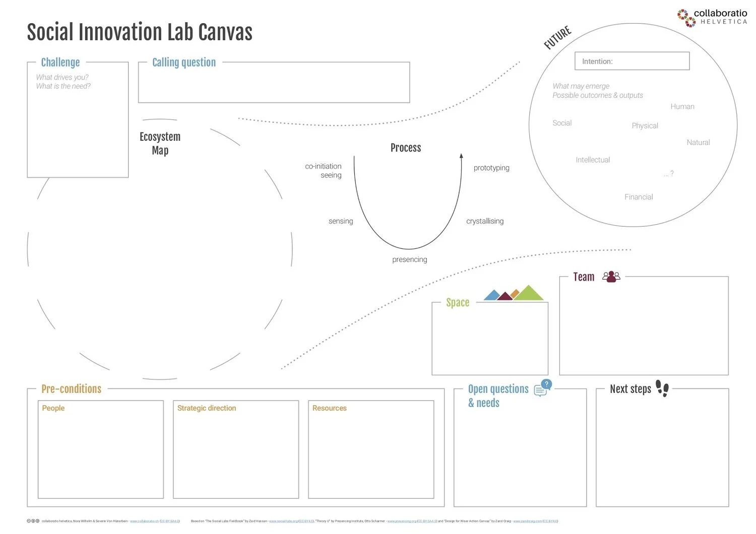Click the attribution person icon in the footer
The width and height of the screenshot is (756, 534).
33,521
